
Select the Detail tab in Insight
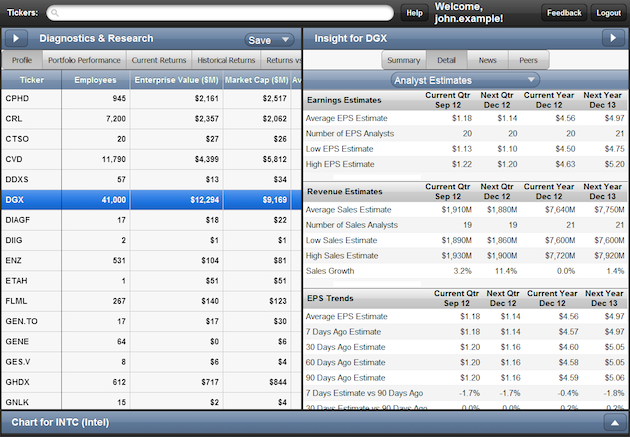coord(447,60)
